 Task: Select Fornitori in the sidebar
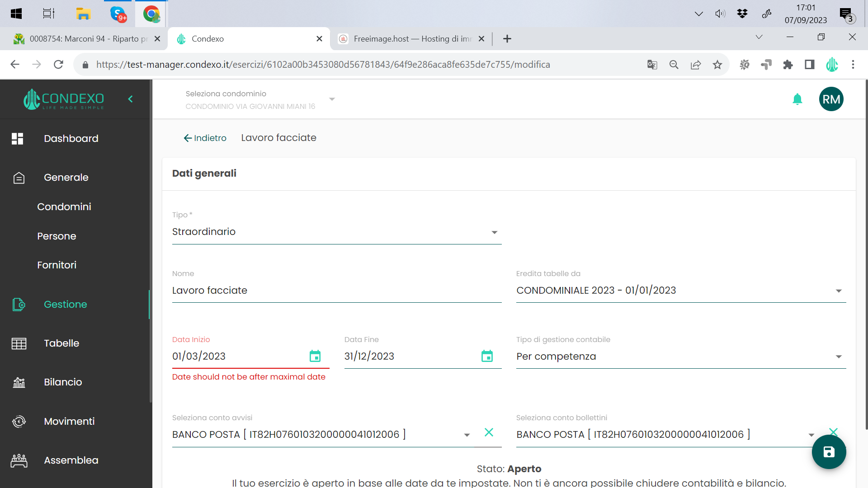[57, 265]
